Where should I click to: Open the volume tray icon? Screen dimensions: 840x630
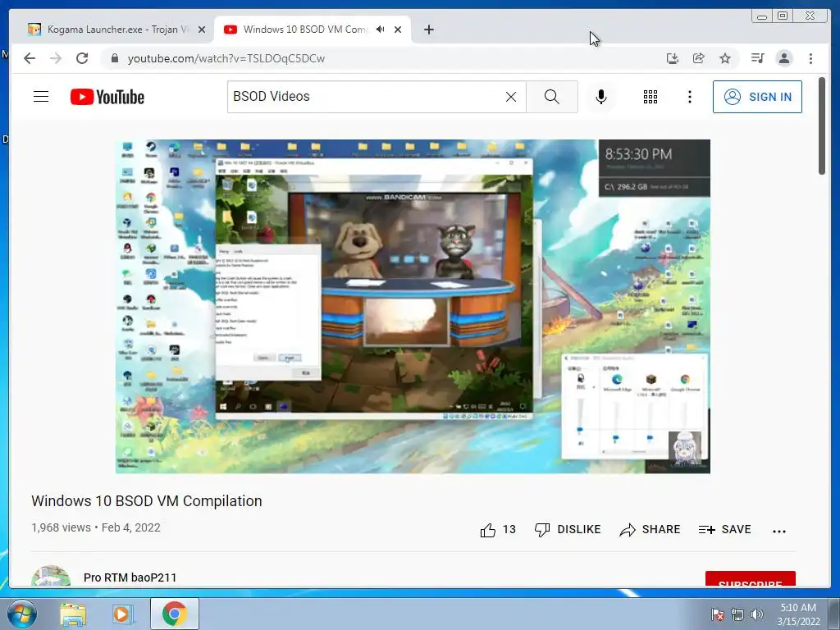pos(757,614)
